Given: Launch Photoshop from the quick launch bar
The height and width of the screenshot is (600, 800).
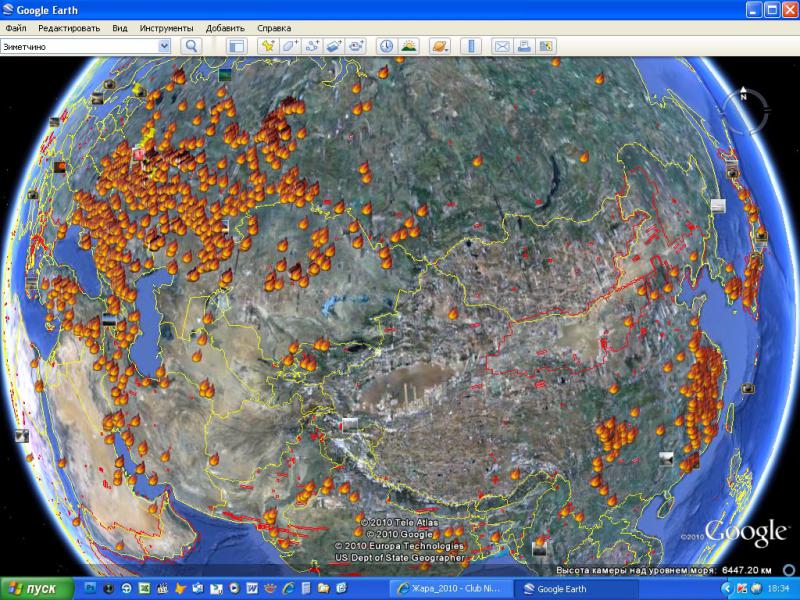Looking at the screenshot, I should (x=90, y=589).
